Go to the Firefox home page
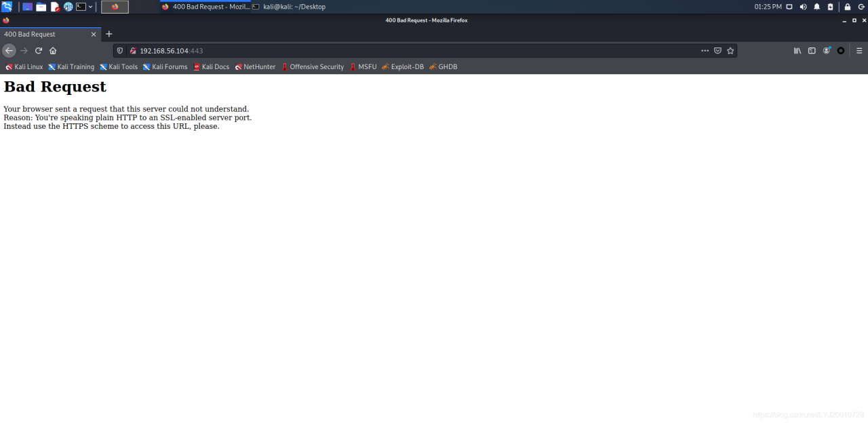Screen dimensions: 868x423 tap(53, 50)
